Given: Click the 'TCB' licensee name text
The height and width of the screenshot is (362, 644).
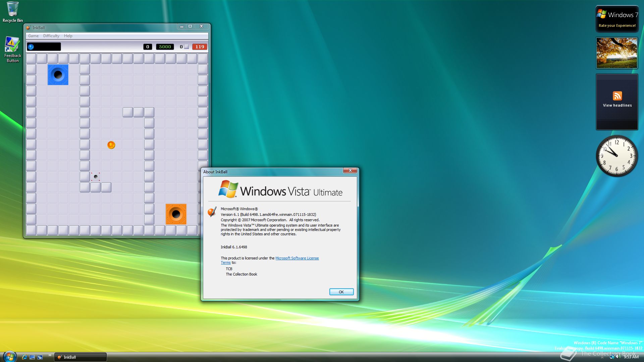Looking at the screenshot, I should tap(229, 269).
